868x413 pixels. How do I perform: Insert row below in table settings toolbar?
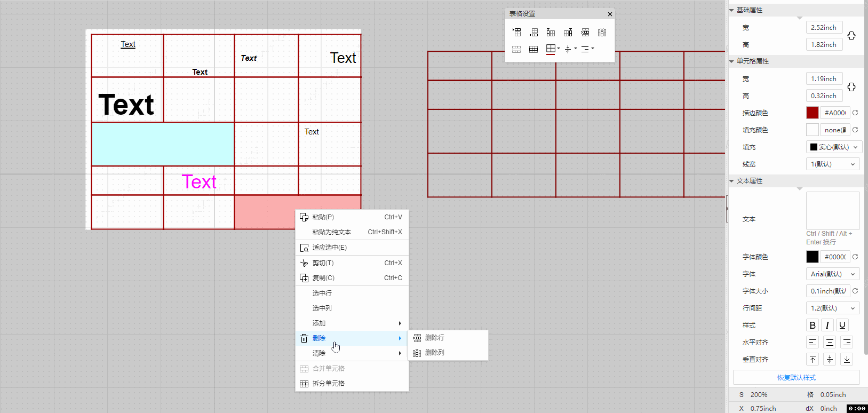(x=533, y=33)
